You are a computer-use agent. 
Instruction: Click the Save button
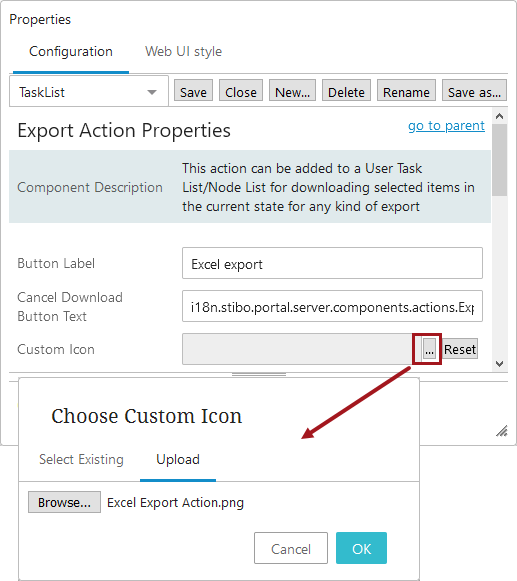(x=193, y=92)
